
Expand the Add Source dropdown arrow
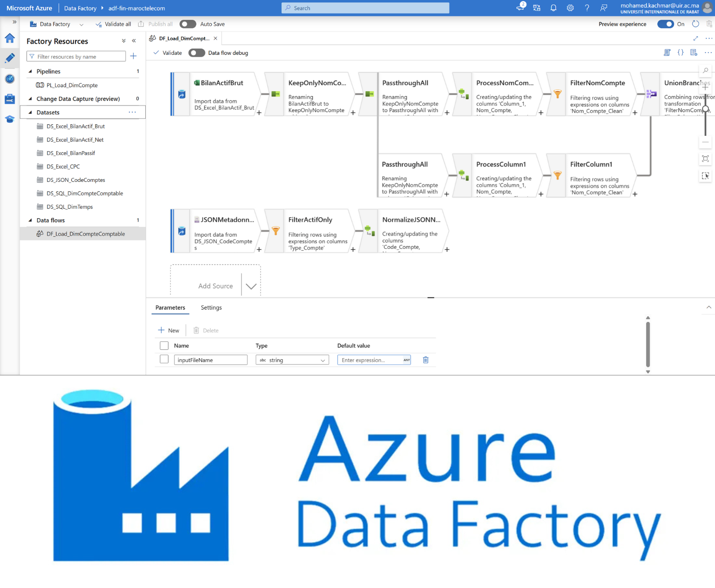(x=251, y=286)
